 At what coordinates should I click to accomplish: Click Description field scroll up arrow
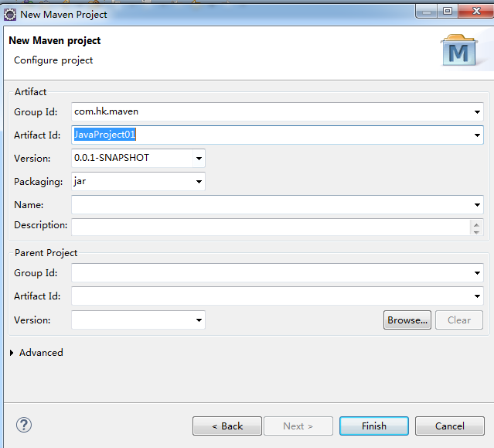coord(476,224)
